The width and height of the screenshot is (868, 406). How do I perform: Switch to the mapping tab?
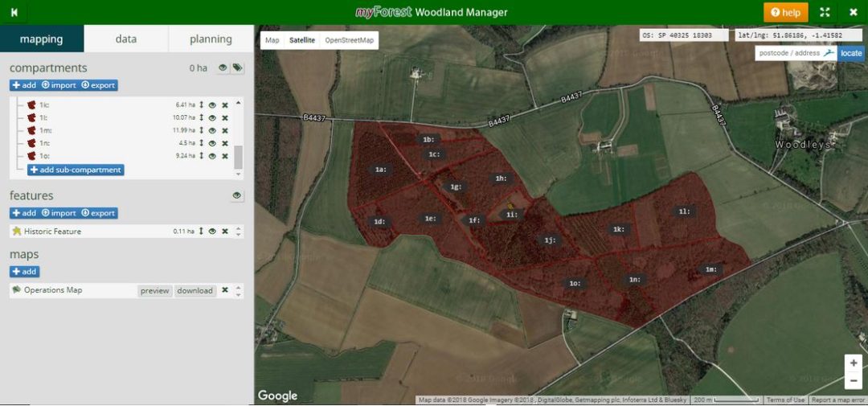pyautogui.click(x=42, y=39)
